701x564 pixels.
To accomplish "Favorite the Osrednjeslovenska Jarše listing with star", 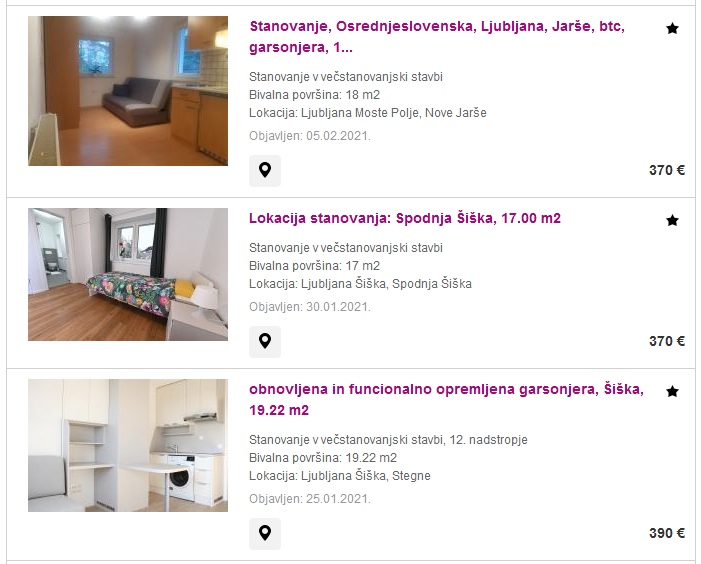I will point(672,29).
